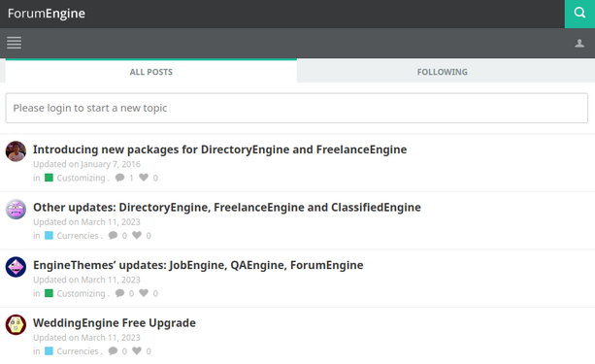Switch to the FOLLOWING tab
595x364 pixels.
443,72
